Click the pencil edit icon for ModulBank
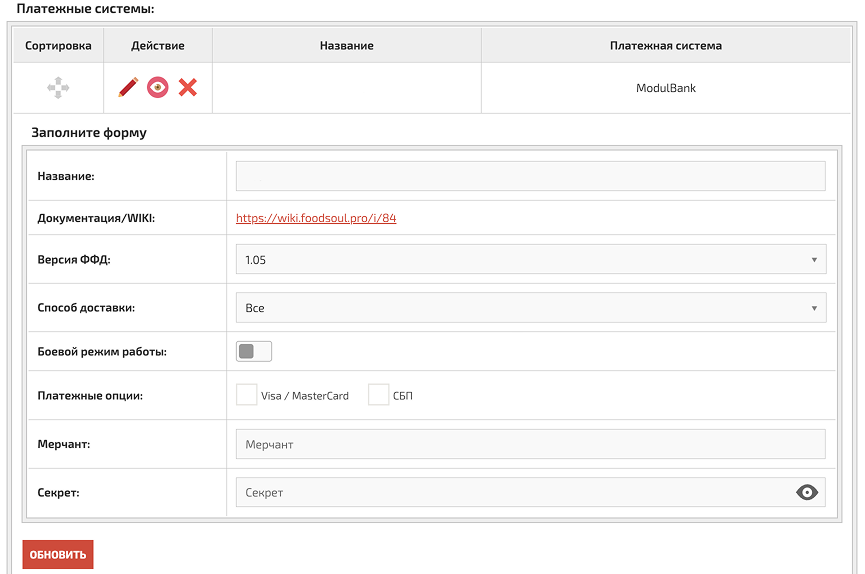865x574 pixels. [128, 88]
